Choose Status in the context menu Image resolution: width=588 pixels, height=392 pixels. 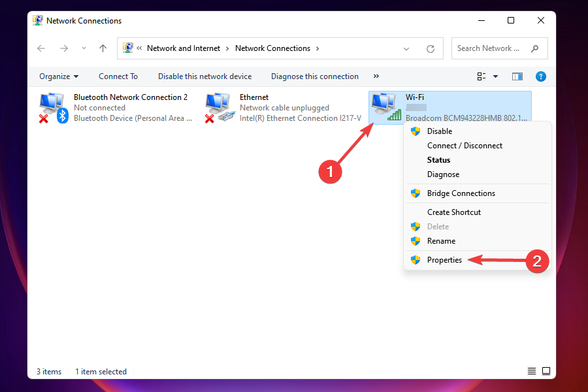[478, 160]
